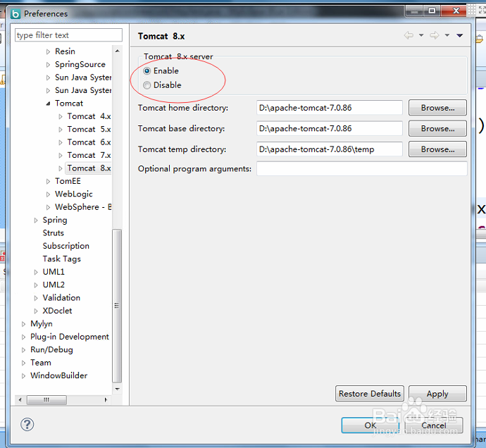The width and height of the screenshot is (486, 448).
Task: Expand the Tomcat 5.x node
Action: pyautogui.click(x=61, y=130)
